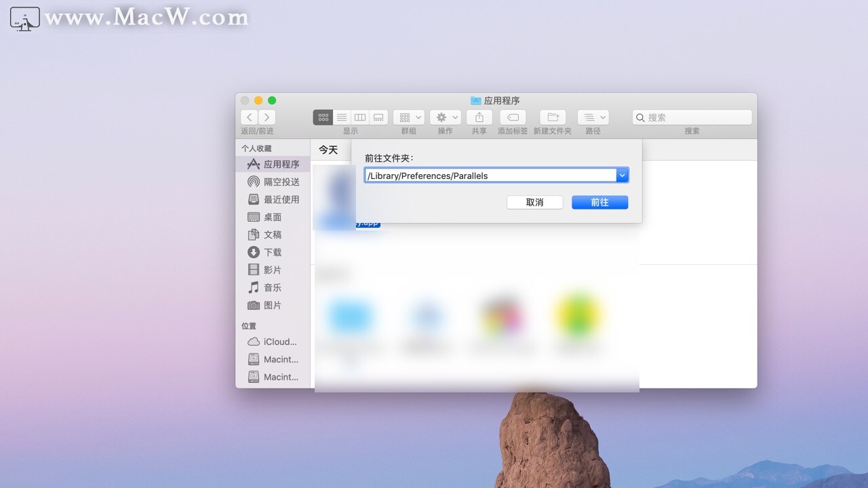The width and height of the screenshot is (868, 488).
Task: Click the Go (前往) button
Action: click(599, 202)
